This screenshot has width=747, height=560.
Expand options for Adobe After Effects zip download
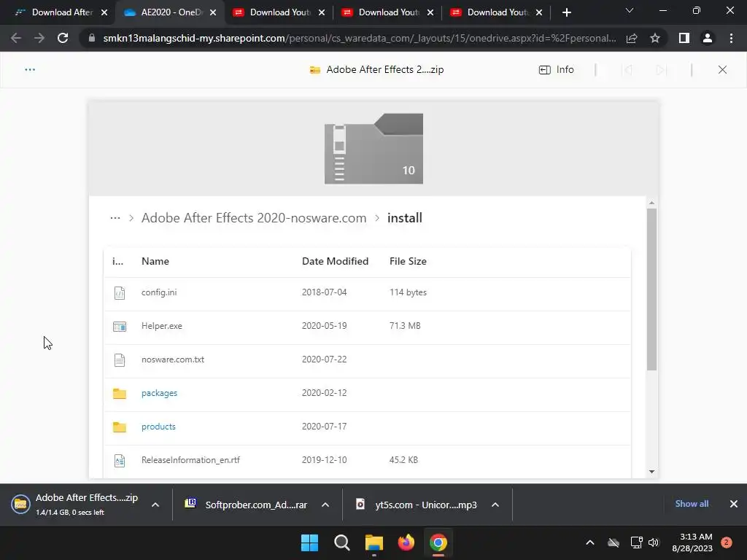155,505
